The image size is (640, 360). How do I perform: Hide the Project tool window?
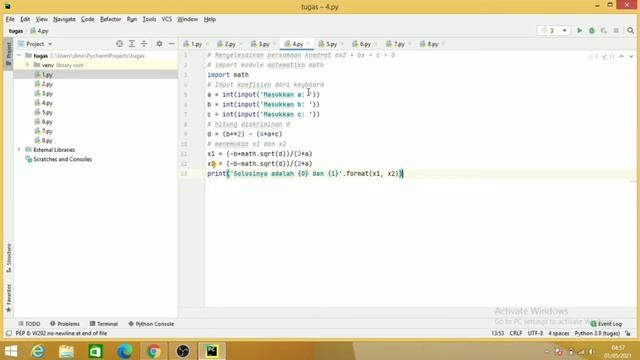(171, 44)
